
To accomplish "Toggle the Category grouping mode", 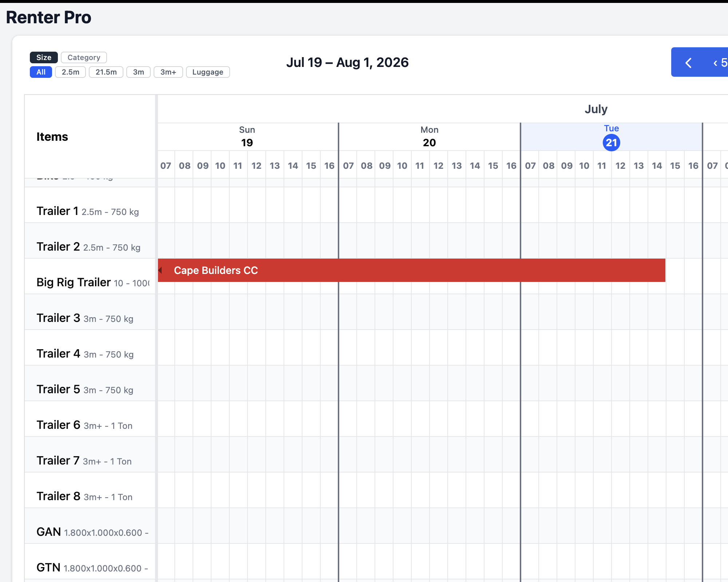I will (84, 57).
